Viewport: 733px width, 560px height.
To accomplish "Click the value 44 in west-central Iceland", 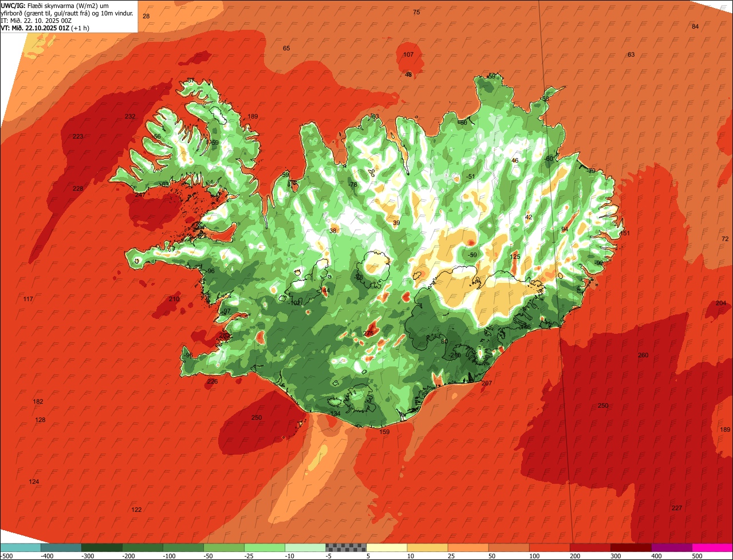I will 326,291.
